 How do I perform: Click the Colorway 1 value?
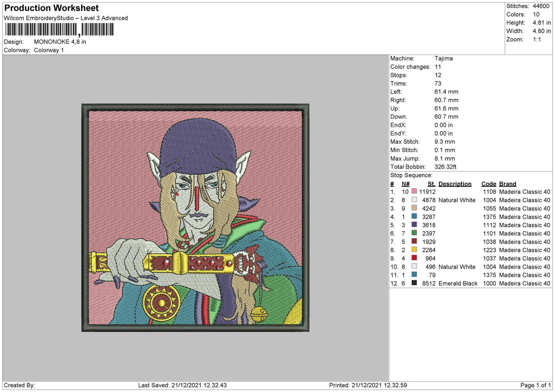point(49,50)
